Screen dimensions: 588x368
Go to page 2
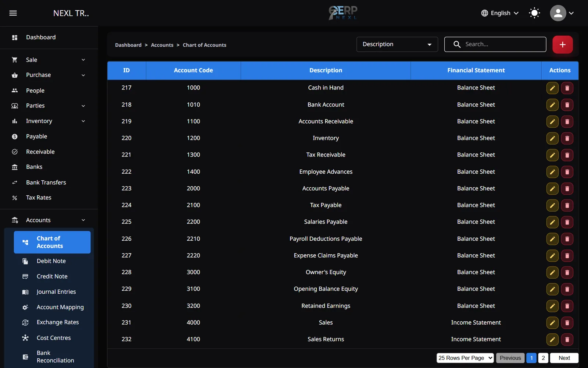(543, 358)
